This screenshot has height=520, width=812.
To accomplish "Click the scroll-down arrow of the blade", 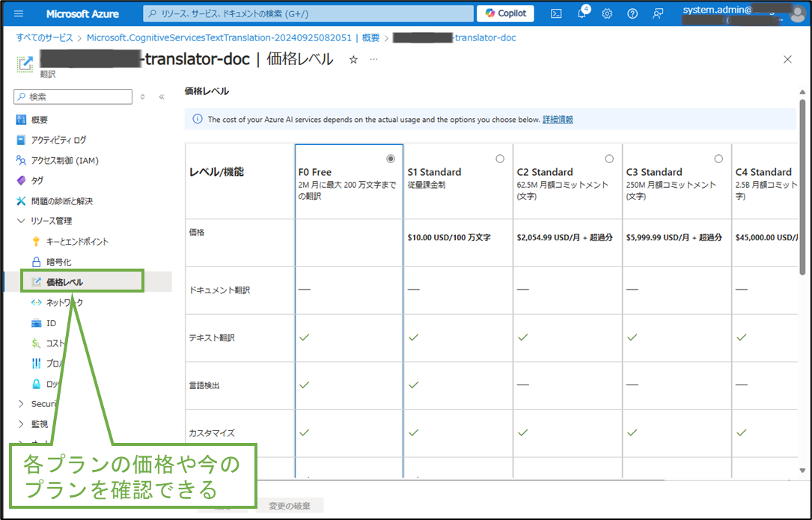I will click(x=802, y=471).
